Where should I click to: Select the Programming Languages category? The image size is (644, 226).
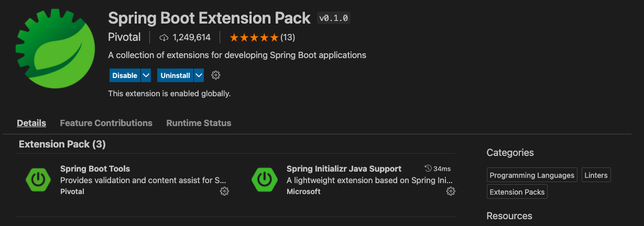pyautogui.click(x=532, y=175)
